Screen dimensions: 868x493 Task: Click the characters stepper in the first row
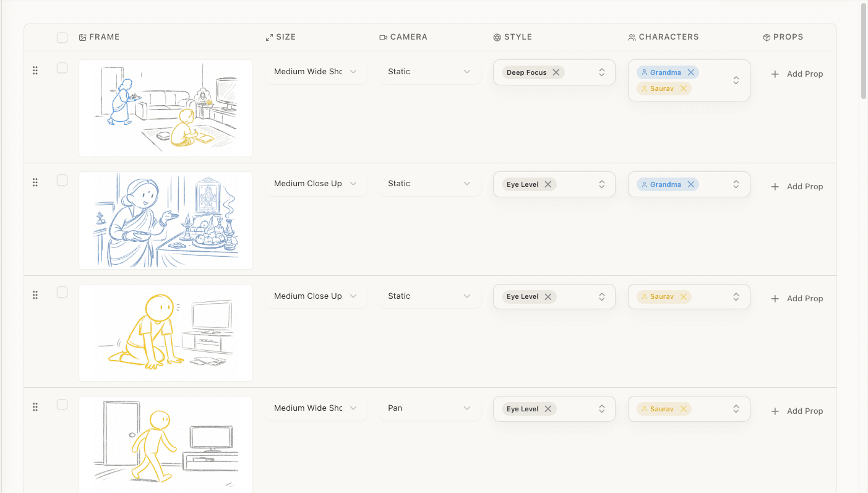[x=736, y=79]
